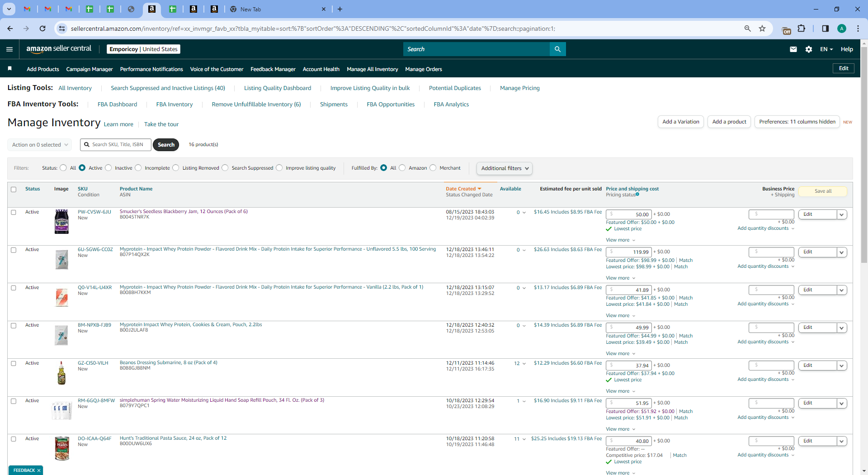The height and width of the screenshot is (475, 868).
Task: Open the EN language dropdown
Action: point(826,49)
